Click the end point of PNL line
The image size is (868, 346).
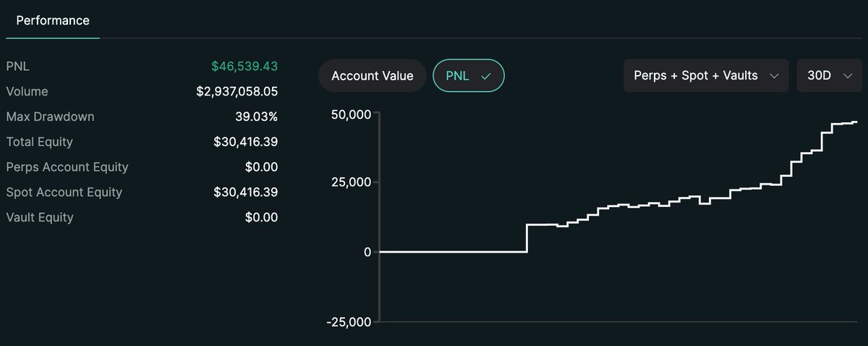click(x=856, y=122)
